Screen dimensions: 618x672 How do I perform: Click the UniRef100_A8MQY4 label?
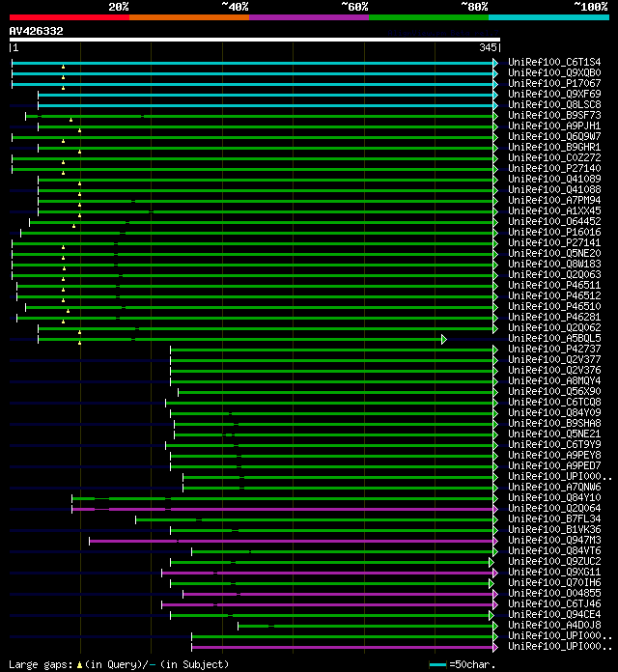tap(554, 380)
